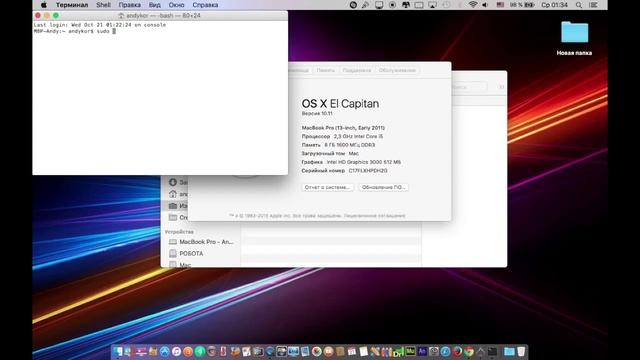Screen dimensions: 640x360
Task: Click the volume icon in menu bar
Action: (x=485, y=5)
